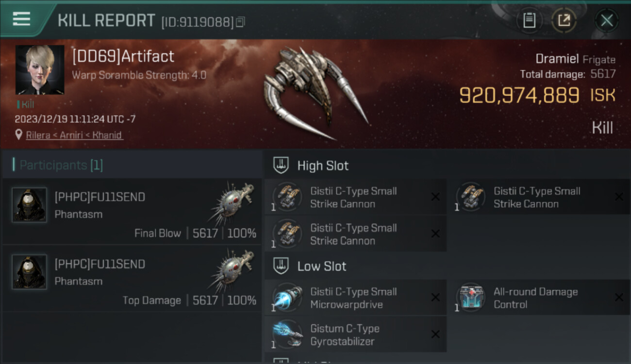Image resolution: width=631 pixels, height=364 pixels.
Task: Select the Final Blow participant FU11SEND
Action: (132, 211)
